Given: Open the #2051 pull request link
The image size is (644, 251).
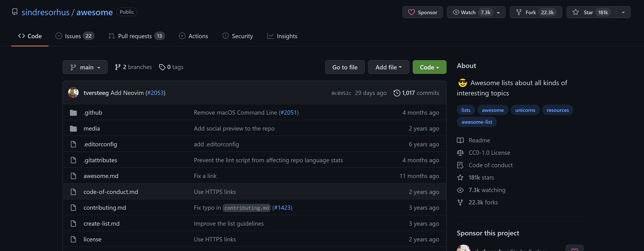Looking at the screenshot, I should point(288,113).
